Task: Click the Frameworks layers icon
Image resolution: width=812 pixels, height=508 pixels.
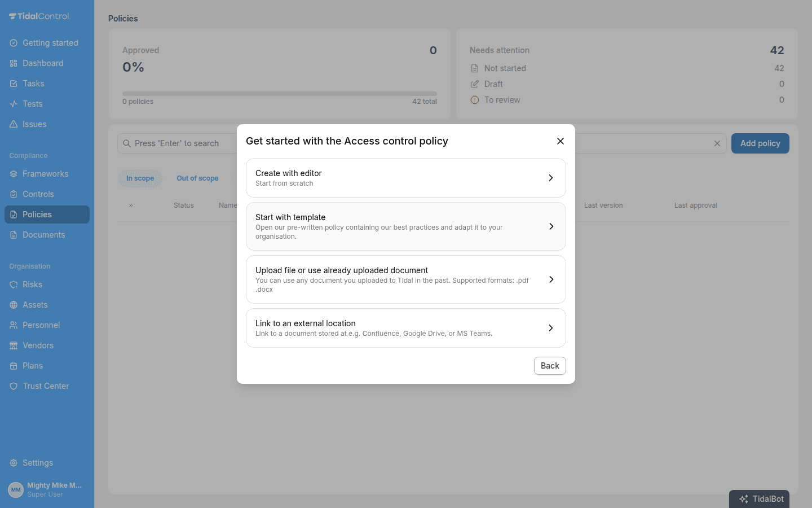Action: pos(14,174)
